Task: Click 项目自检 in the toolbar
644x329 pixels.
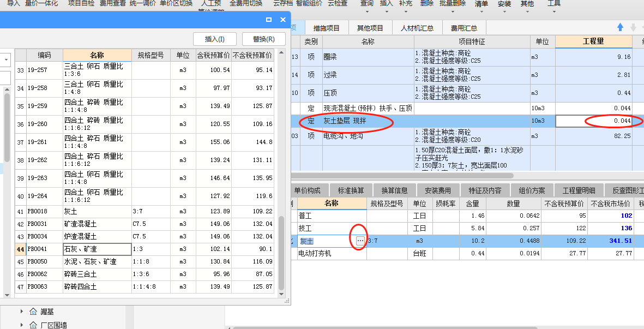Action: coord(81,4)
